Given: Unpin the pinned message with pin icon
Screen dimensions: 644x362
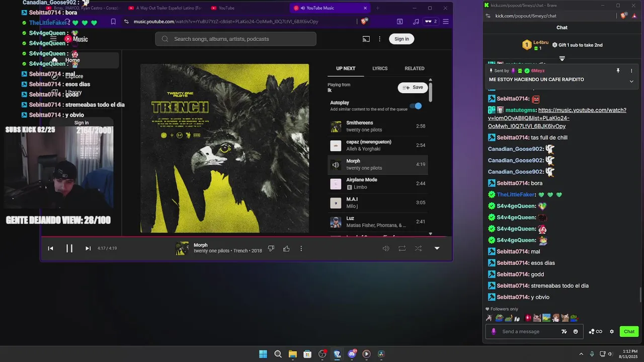Looking at the screenshot, I should point(618,71).
